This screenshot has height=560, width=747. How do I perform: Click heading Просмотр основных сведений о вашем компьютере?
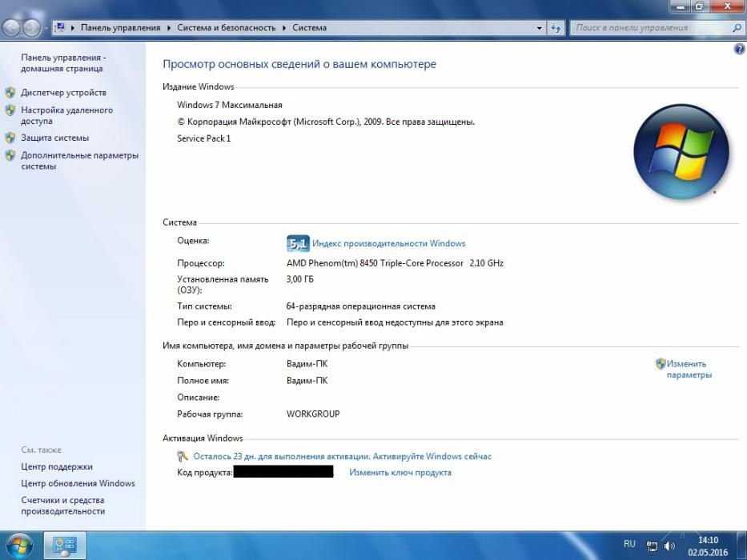[299, 64]
